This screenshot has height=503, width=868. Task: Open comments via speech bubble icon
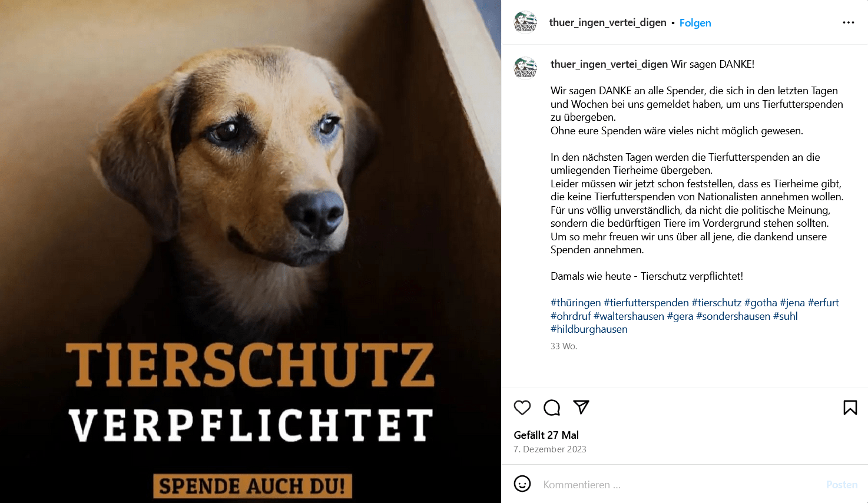[552, 408]
